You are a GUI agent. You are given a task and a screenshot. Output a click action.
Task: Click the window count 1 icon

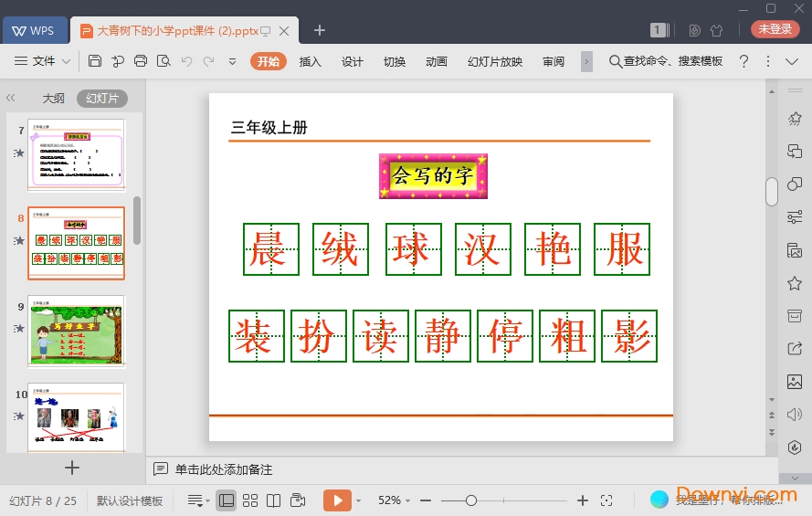point(659,30)
